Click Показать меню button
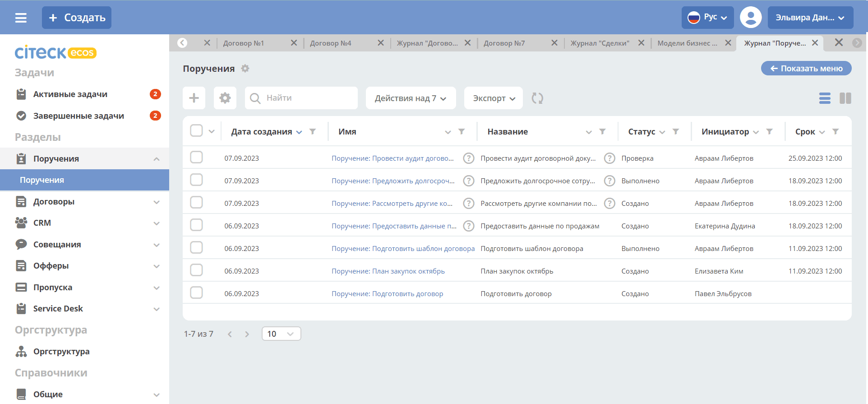The width and height of the screenshot is (868, 404). pyautogui.click(x=806, y=68)
